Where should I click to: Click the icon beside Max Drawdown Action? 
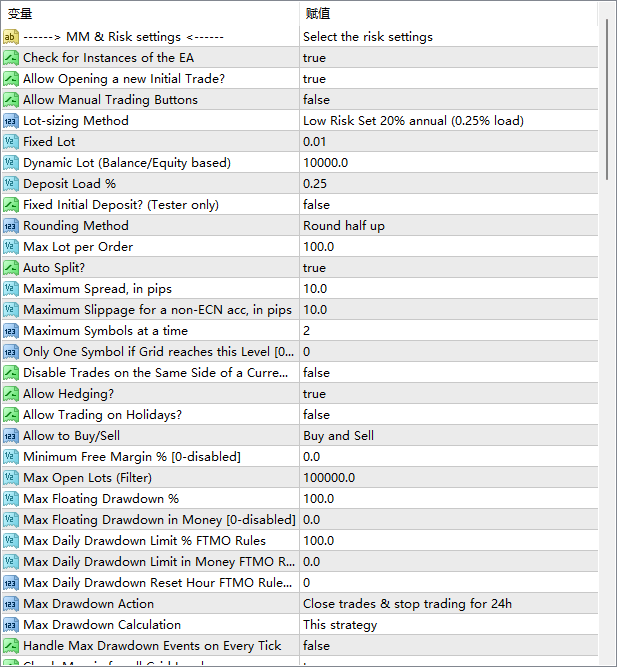pos(11,604)
